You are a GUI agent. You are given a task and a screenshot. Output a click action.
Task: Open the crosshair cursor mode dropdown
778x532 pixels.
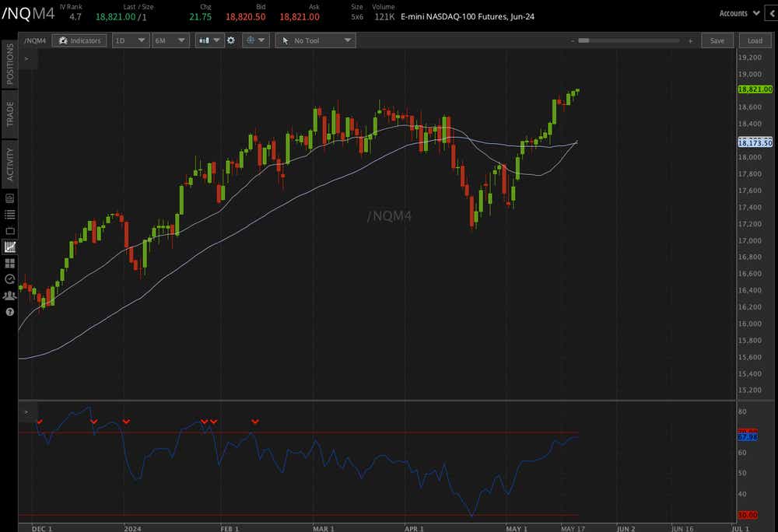(255, 40)
